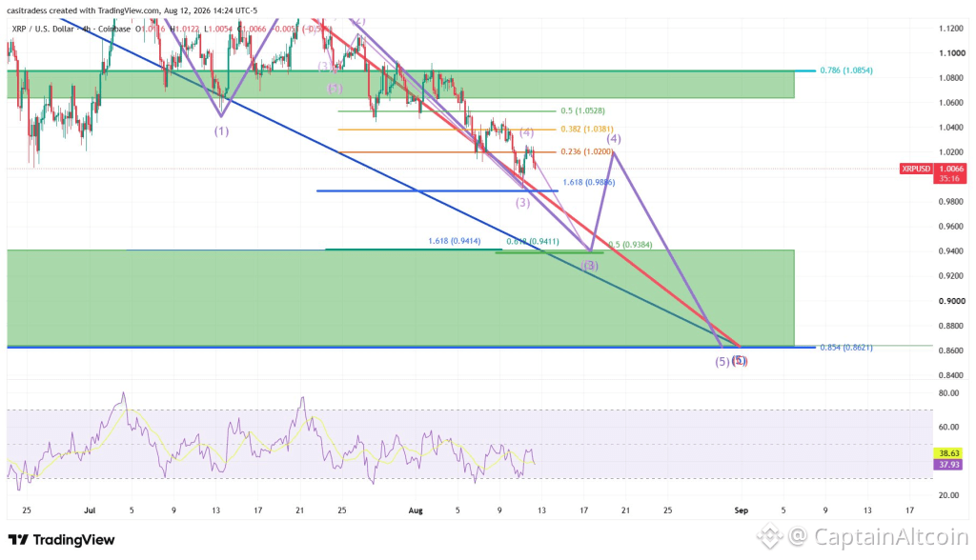Click the 1.0400 price axis value

pyautogui.click(x=952, y=128)
